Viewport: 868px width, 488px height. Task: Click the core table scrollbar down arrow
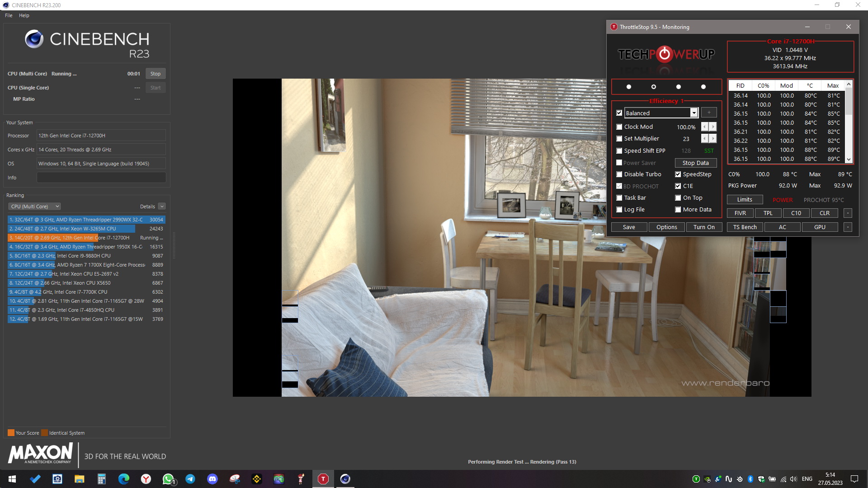click(x=849, y=159)
